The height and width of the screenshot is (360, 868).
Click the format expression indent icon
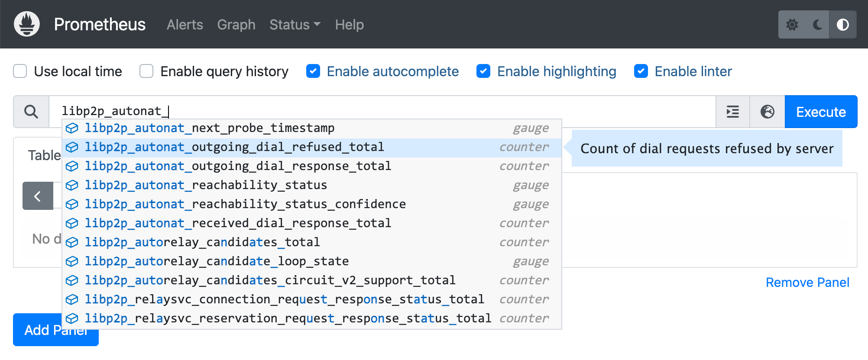tap(732, 112)
